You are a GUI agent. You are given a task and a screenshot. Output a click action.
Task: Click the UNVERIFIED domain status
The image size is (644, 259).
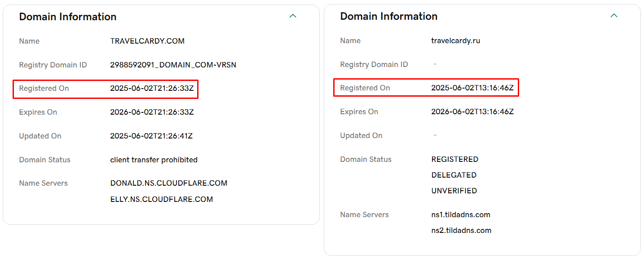coord(454,191)
